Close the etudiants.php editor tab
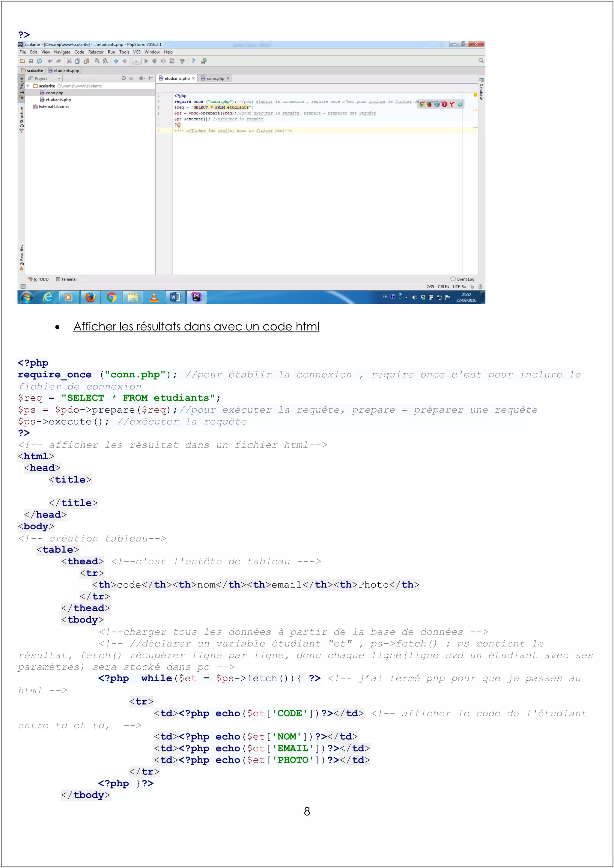 tap(193, 79)
